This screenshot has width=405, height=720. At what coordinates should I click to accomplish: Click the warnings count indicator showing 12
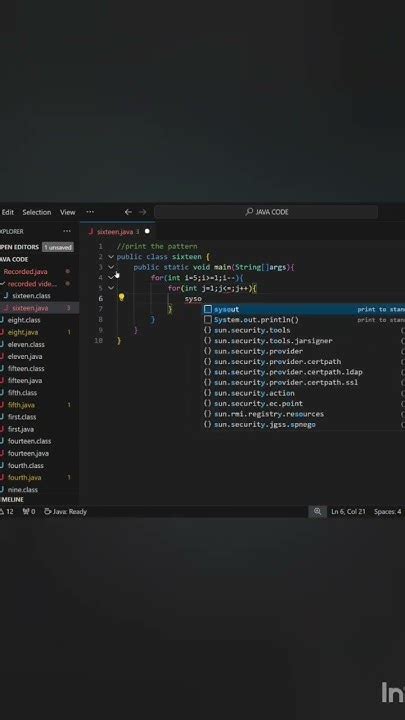pyautogui.click(x=7, y=511)
